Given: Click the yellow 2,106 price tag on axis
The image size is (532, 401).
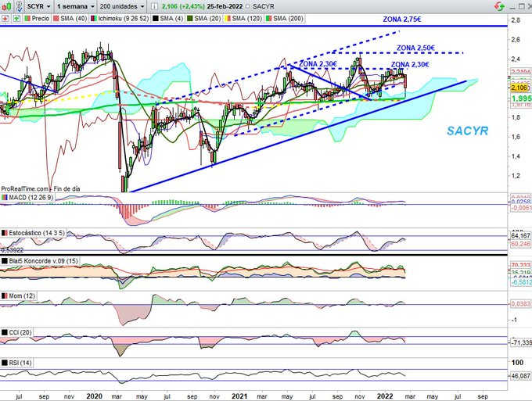Looking at the screenshot, I should pos(520,88).
